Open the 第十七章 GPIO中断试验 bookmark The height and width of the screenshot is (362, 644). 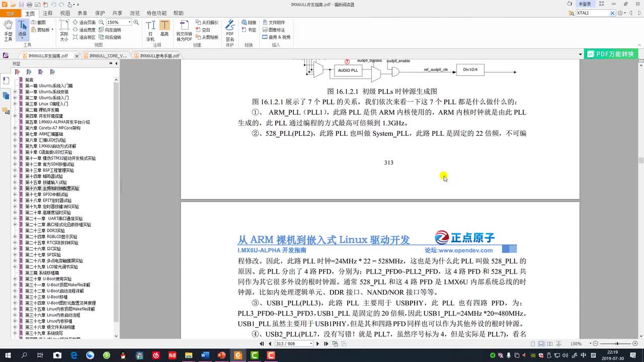pos(46,195)
